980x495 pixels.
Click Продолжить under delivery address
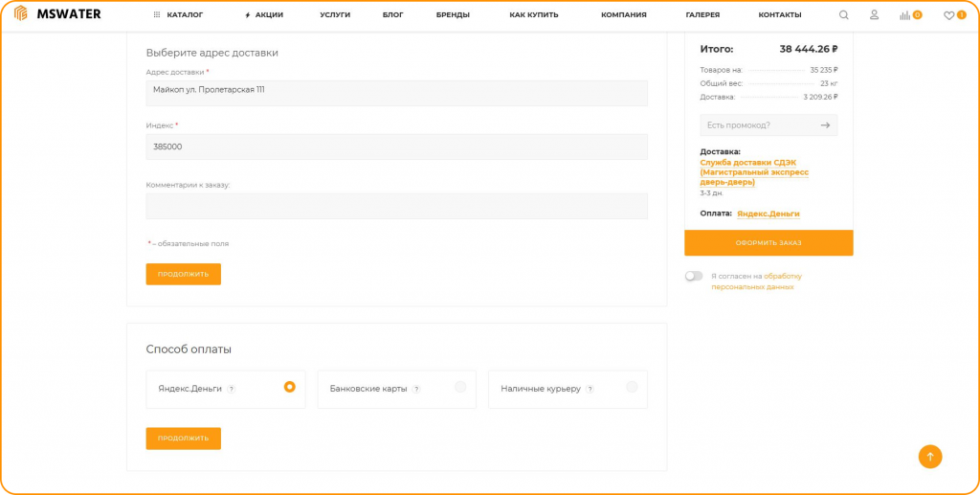pyautogui.click(x=183, y=275)
